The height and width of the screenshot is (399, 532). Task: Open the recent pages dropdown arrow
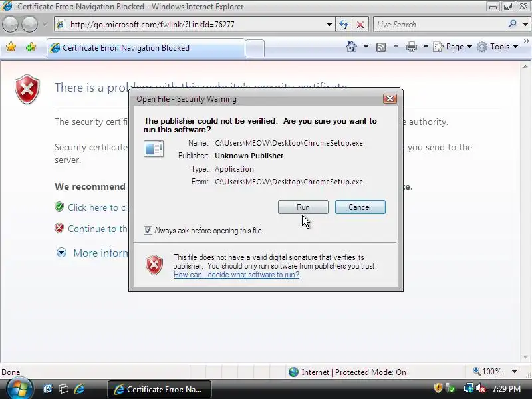45,25
